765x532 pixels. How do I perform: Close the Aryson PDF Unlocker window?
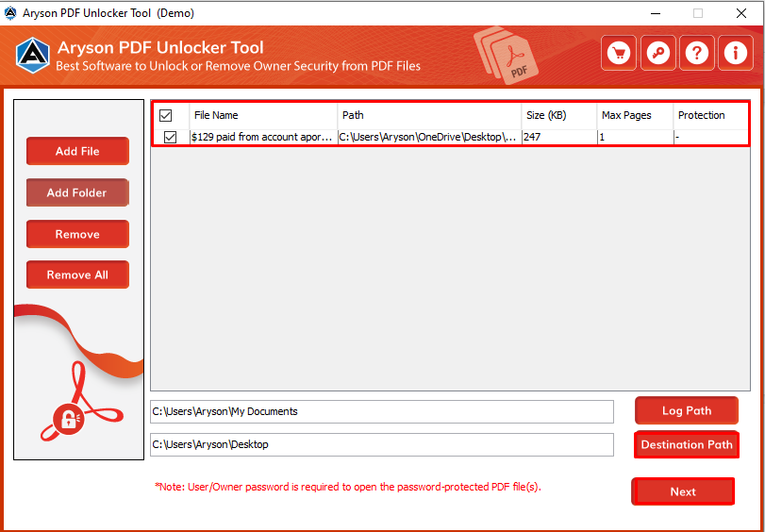pos(741,13)
